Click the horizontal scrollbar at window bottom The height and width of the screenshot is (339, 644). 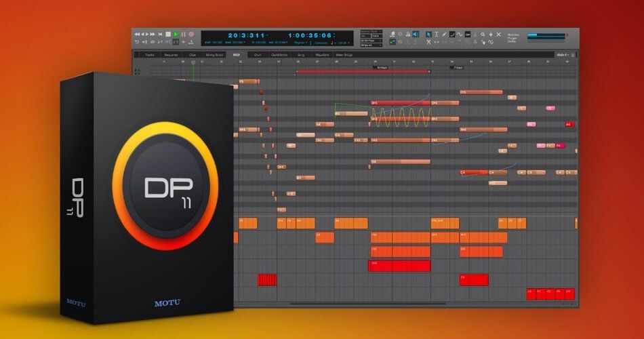368,304
